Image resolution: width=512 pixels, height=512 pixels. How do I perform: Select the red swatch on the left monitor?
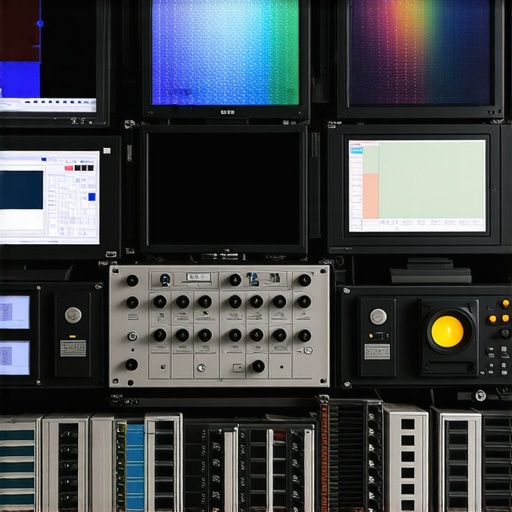click(x=69, y=168)
